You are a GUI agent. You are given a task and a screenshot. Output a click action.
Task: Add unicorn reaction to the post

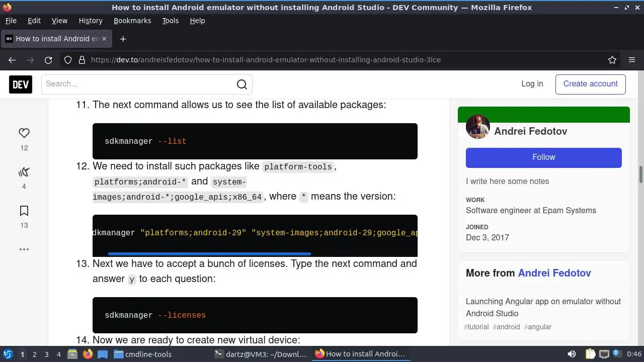24,172
